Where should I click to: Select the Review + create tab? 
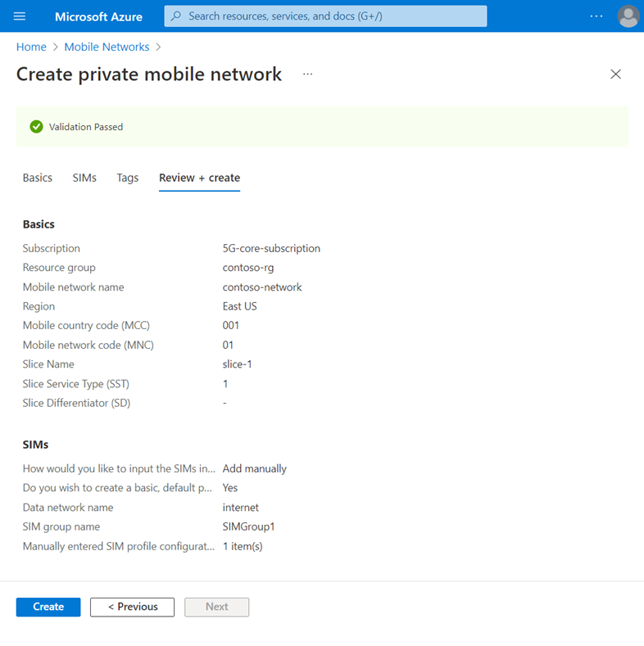(x=200, y=178)
